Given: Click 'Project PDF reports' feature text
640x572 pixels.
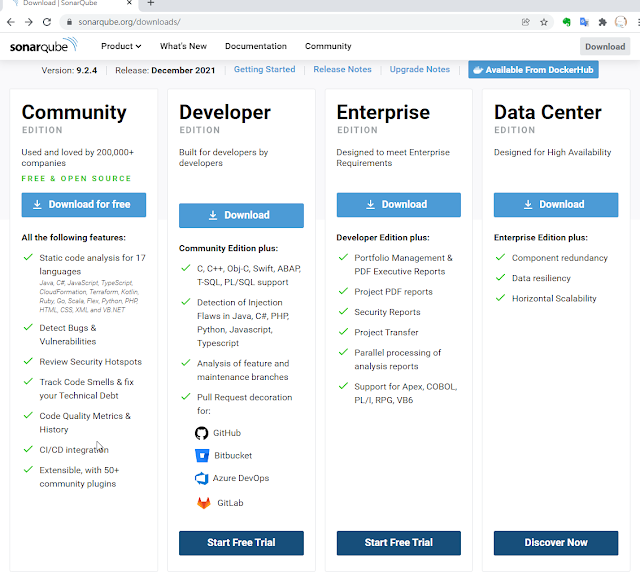Looking at the screenshot, I should point(393,292).
